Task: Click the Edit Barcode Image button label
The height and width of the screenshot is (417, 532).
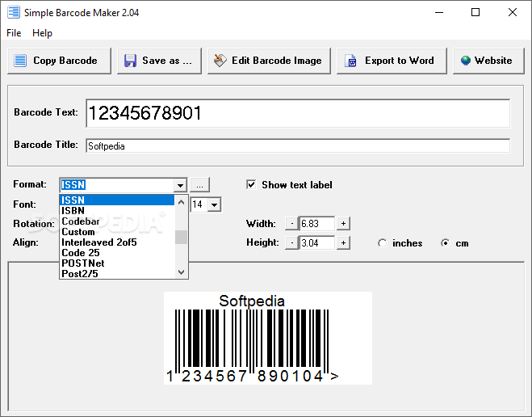Action: [277, 61]
